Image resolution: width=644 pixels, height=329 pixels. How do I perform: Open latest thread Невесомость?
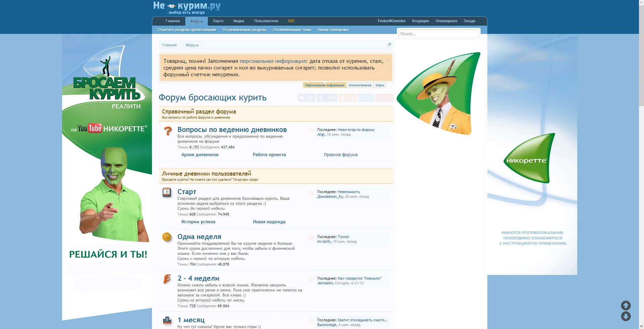pos(349,192)
